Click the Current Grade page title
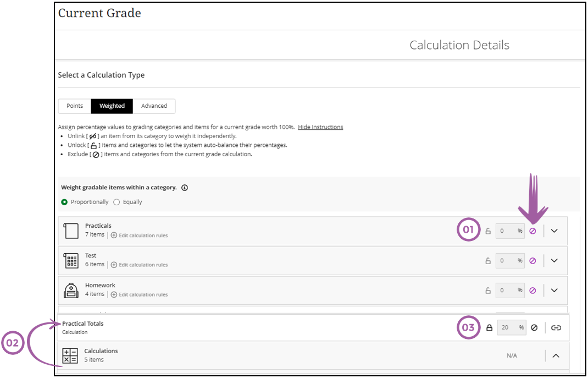Screen dimensions: 588x378 (x=99, y=13)
